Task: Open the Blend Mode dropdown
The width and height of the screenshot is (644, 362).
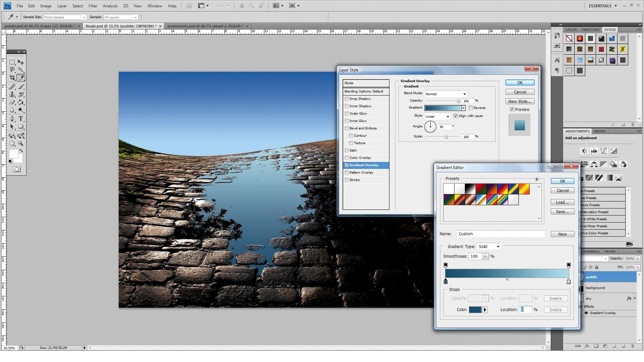Action: 445,94
